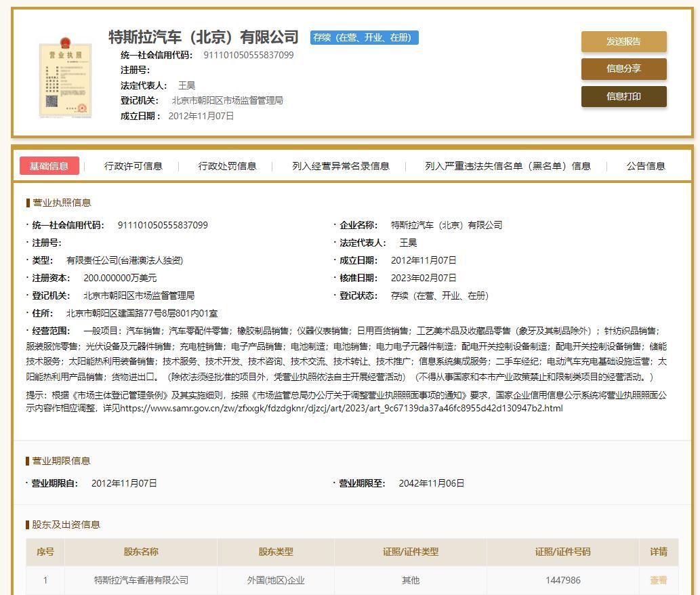This screenshot has width=700, height=595.
Task: Click the 详情 column header
Action: point(659,552)
